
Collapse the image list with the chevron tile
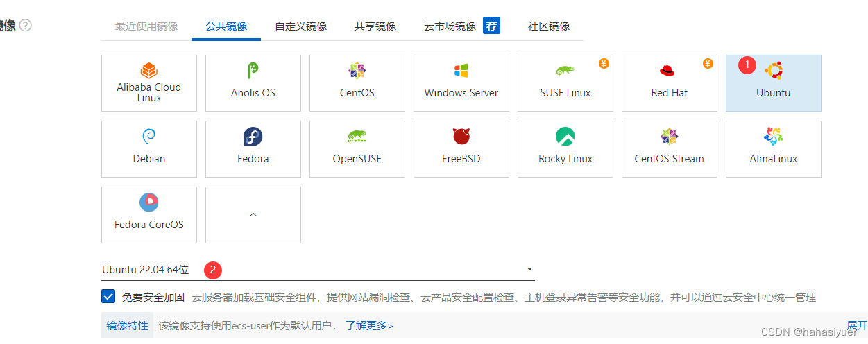(253, 215)
